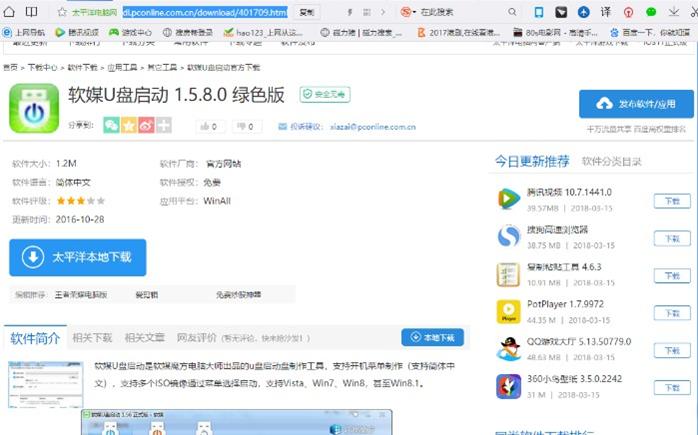Click the 360小鸟壁纸 app icon
The image size is (698, 435).
(x=508, y=386)
